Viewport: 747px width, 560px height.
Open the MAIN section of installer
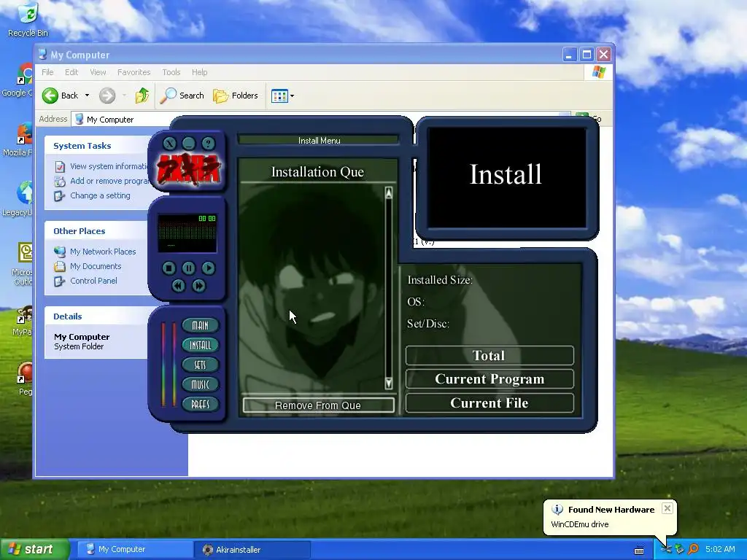[x=200, y=325]
